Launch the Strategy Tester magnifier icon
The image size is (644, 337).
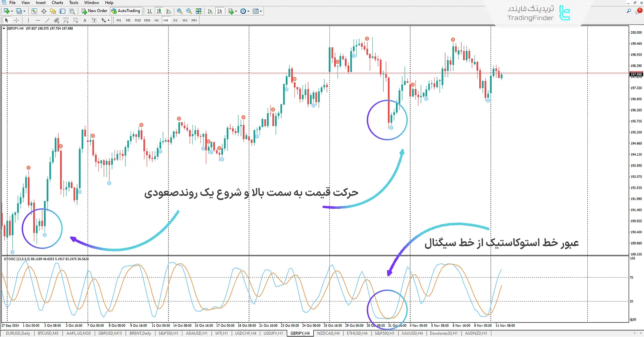72,11
